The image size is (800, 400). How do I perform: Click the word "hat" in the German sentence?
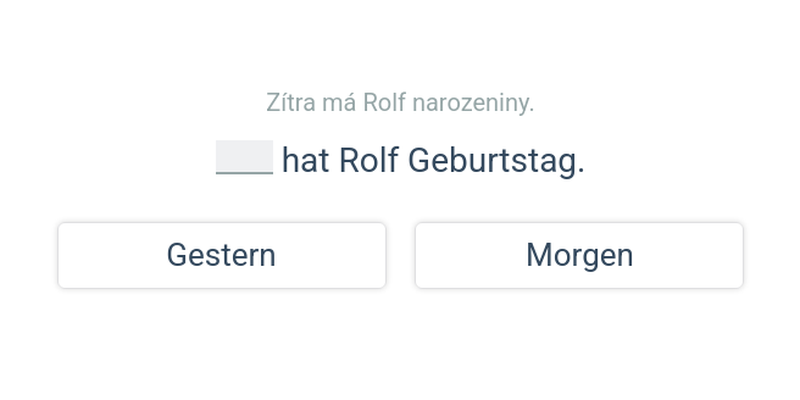305,160
